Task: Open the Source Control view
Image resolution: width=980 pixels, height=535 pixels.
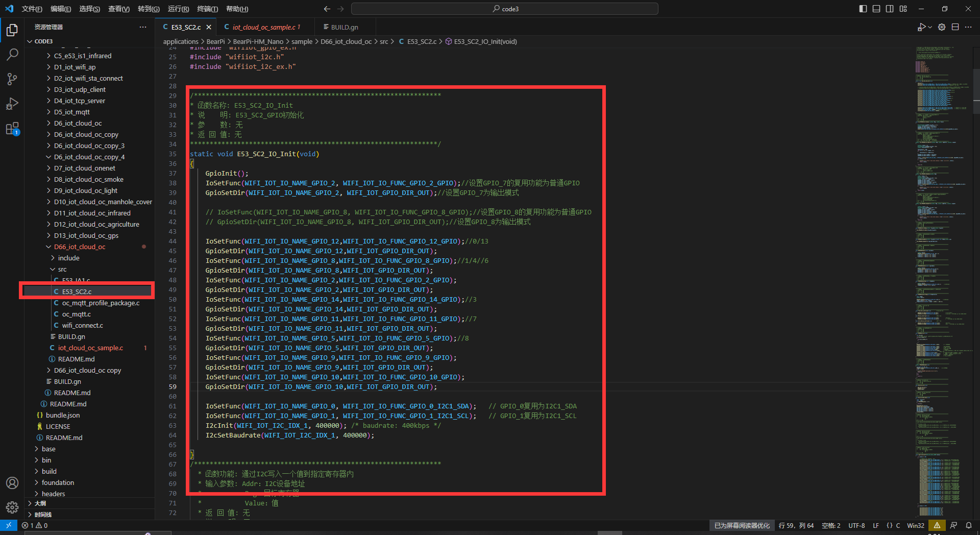Action: click(x=12, y=79)
